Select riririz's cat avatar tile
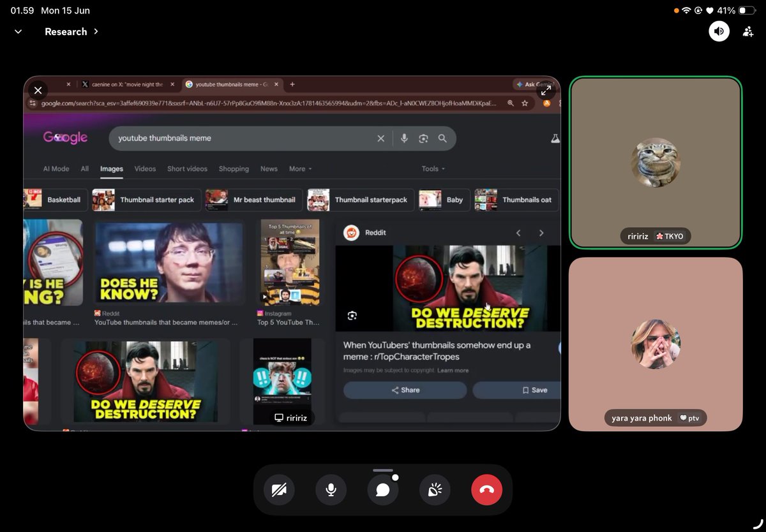The width and height of the screenshot is (766, 532). [x=656, y=163]
